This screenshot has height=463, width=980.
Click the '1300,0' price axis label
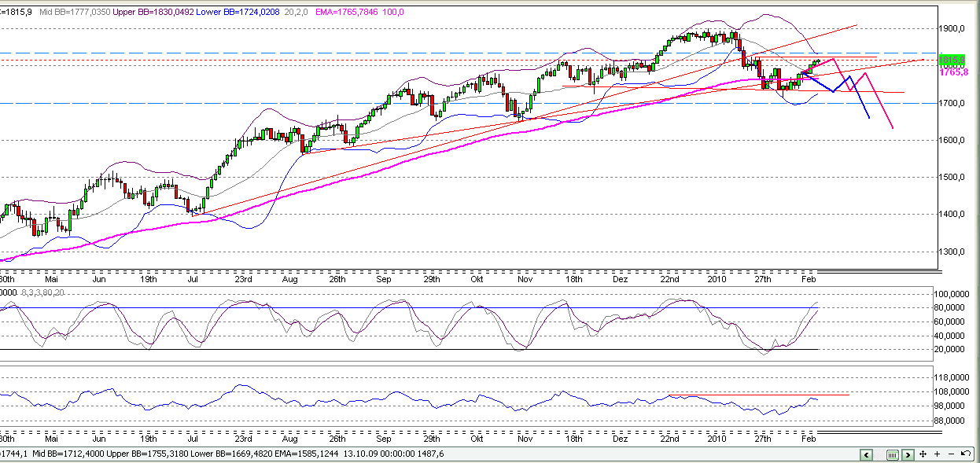click(x=952, y=252)
